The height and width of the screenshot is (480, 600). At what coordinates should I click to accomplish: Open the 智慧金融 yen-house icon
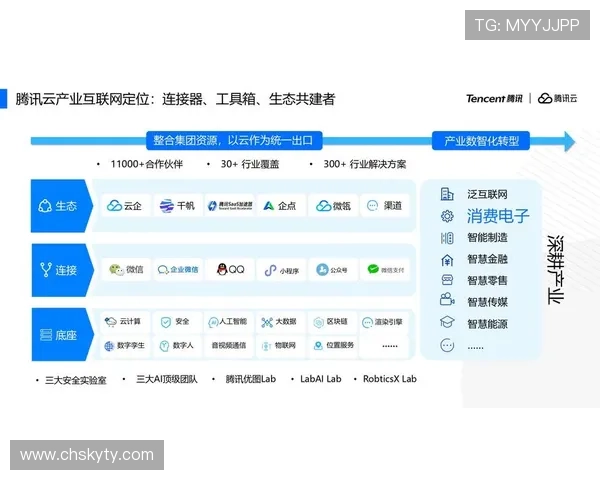447,260
